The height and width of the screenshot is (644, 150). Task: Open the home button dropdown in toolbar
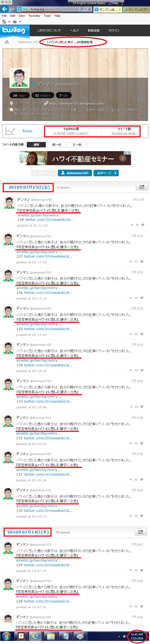tap(9, 22)
